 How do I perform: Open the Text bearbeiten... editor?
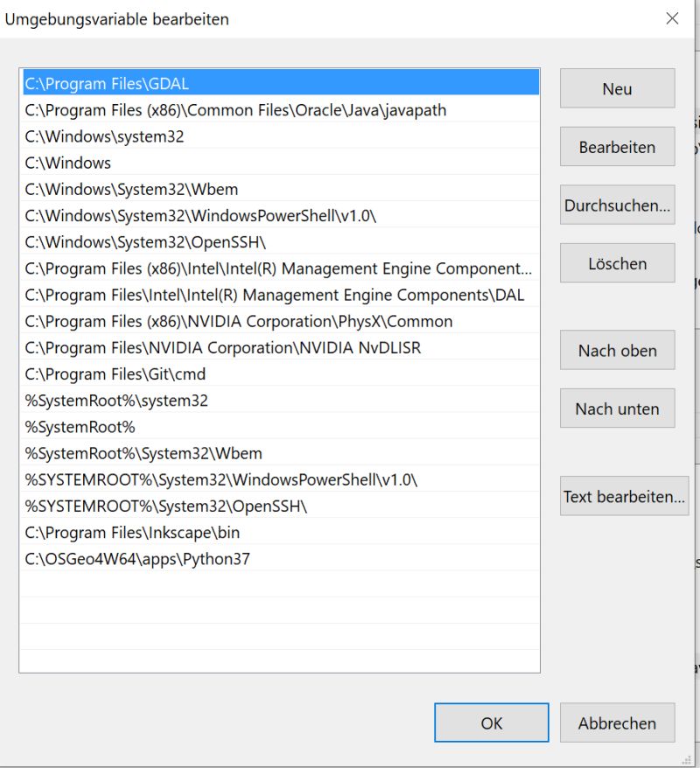[x=624, y=496]
